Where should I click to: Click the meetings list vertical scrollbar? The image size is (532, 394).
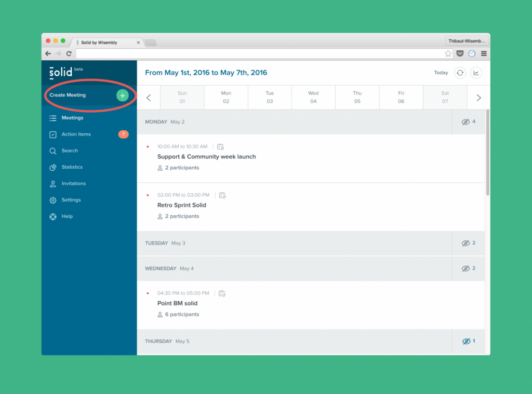487,153
